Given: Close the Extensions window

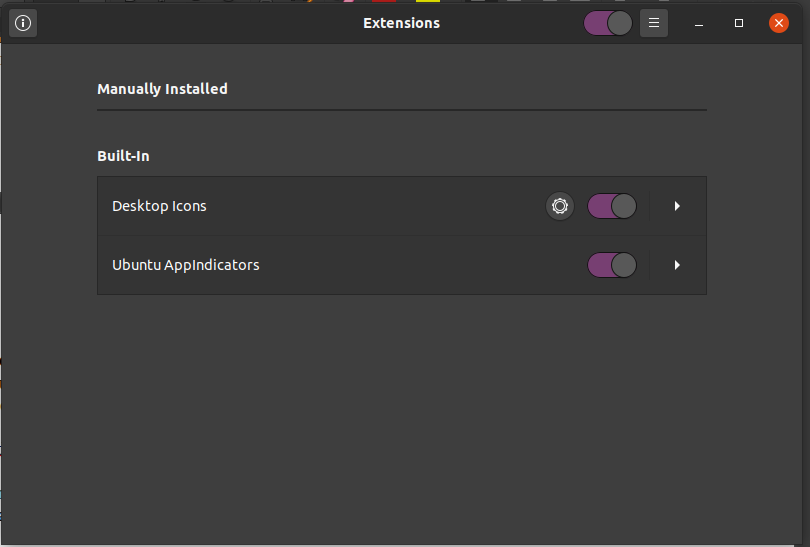Looking at the screenshot, I should (778, 23).
